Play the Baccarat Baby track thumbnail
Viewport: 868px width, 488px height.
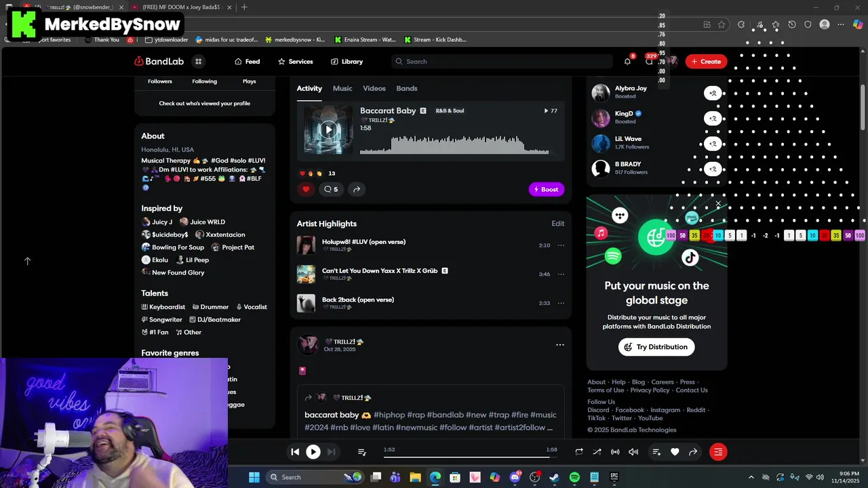tap(328, 129)
